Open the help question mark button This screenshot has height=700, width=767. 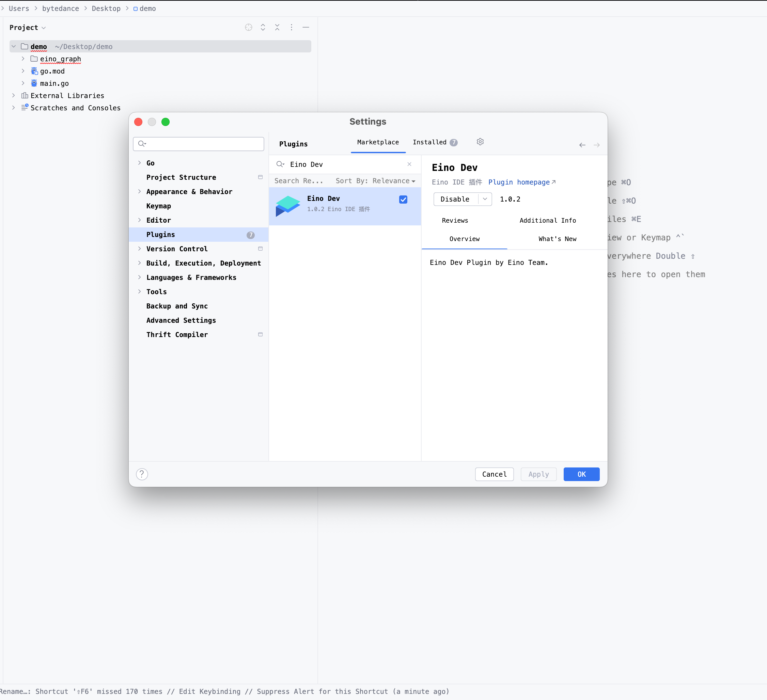click(142, 474)
